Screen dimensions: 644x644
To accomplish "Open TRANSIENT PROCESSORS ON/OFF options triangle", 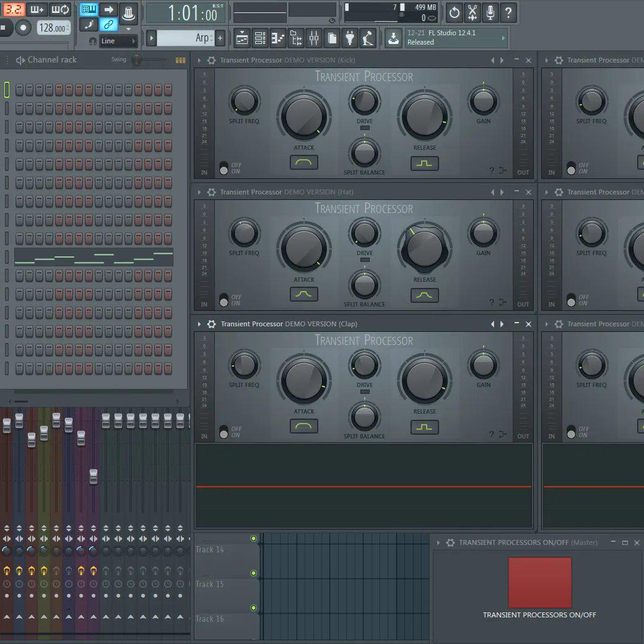I will coord(438,543).
